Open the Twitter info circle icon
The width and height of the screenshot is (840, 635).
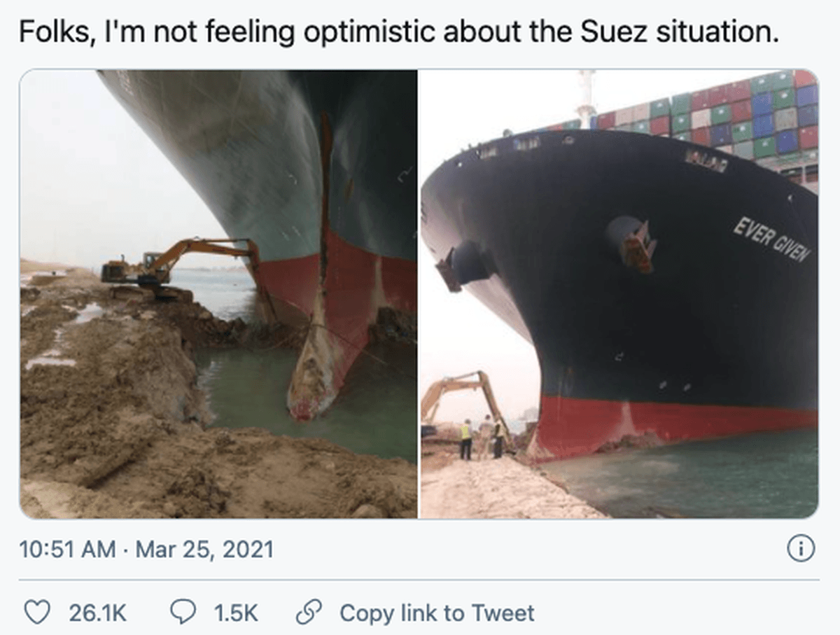click(801, 549)
